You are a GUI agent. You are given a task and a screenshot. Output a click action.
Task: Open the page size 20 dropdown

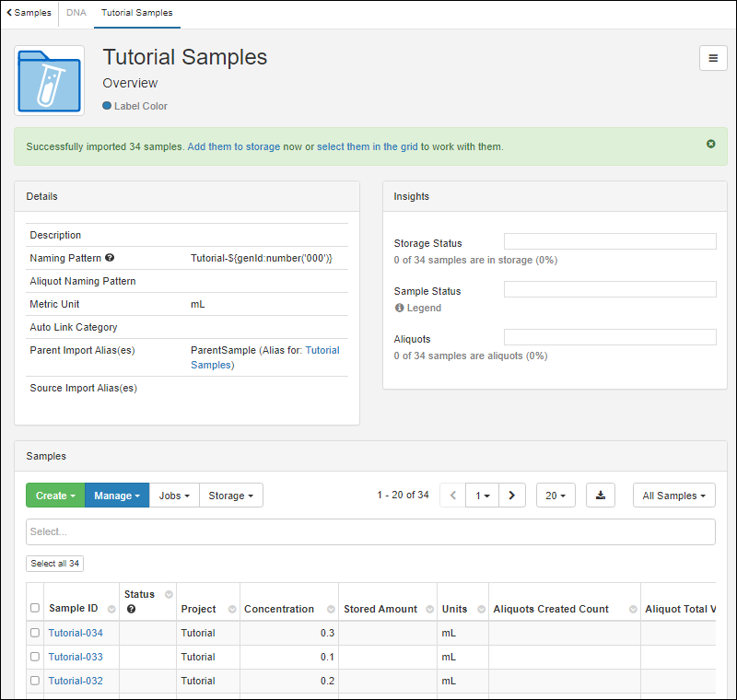coord(556,496)
